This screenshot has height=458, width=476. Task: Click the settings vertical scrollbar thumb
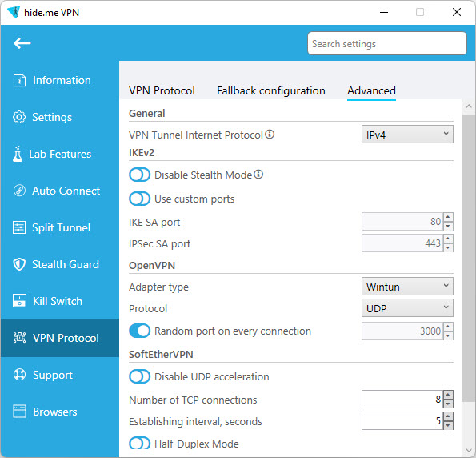(x=469, y=258)
